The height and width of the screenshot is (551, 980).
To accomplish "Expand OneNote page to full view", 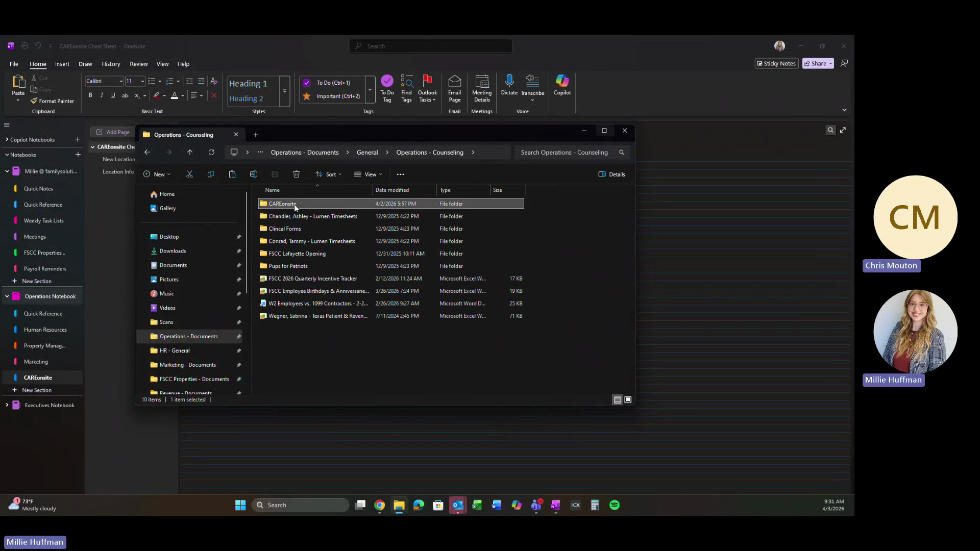I will (x=843, y=130).
